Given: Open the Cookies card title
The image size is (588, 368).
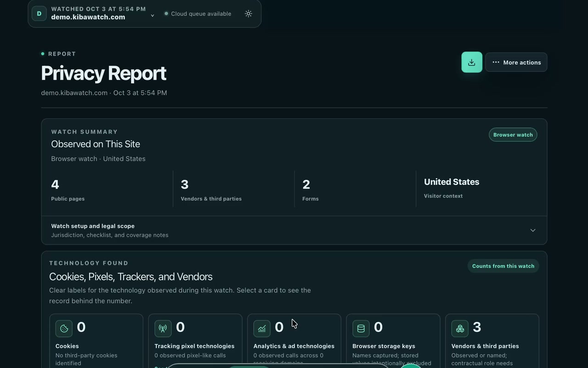Looking at the screenshot, I should pos(67,346).
